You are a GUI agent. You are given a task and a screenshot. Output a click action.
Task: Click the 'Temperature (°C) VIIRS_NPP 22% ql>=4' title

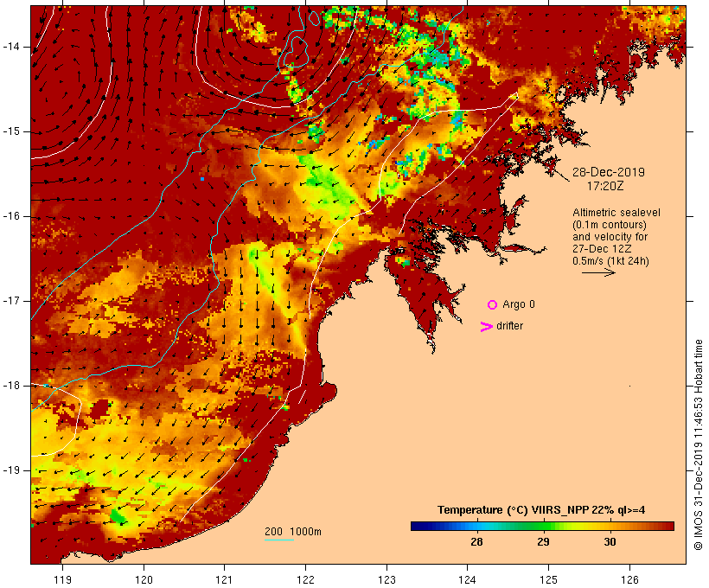click(x=541, y=510)
